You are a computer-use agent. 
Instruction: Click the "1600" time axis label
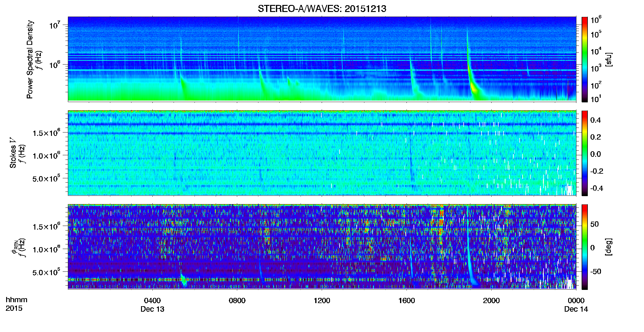tap(407, 300)
